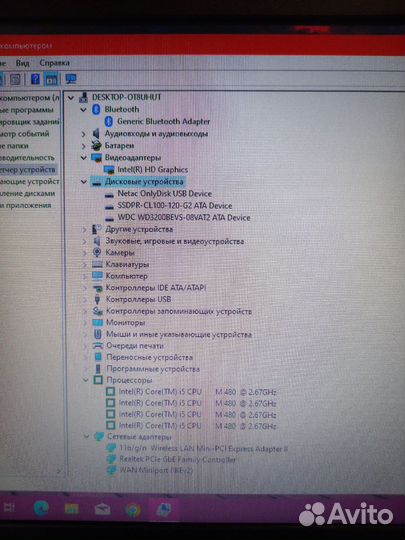This screenshot has height=540, width=405.
Task: Select 11b/g/n Wireless LAN adapter
Action: (203, 449)
